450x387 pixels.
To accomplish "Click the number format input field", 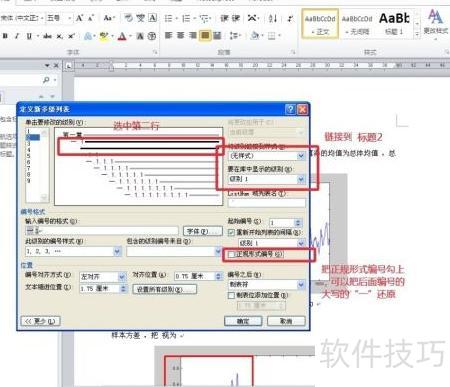I will tap(102, 231).
